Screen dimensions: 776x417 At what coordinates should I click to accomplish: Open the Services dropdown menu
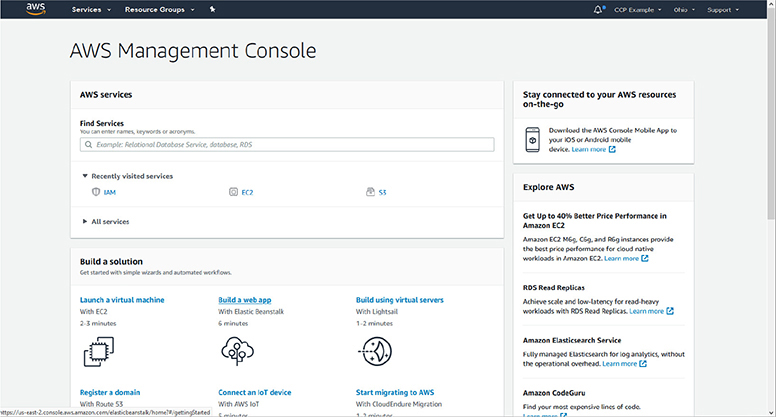click(x=91, y=9)
